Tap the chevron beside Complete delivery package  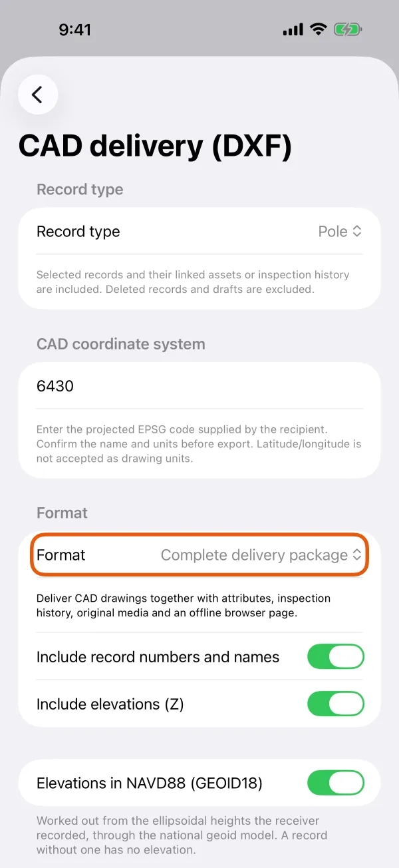[357, 555]
